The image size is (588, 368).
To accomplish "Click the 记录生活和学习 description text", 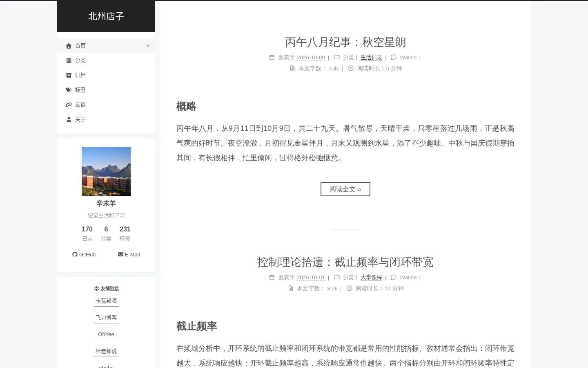I will click(x=106, y=215).
